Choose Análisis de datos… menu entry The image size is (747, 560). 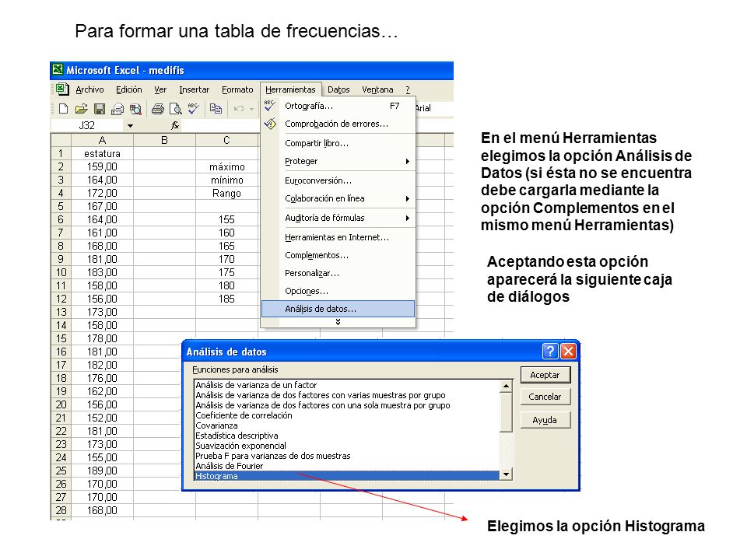tap(338, 309)
